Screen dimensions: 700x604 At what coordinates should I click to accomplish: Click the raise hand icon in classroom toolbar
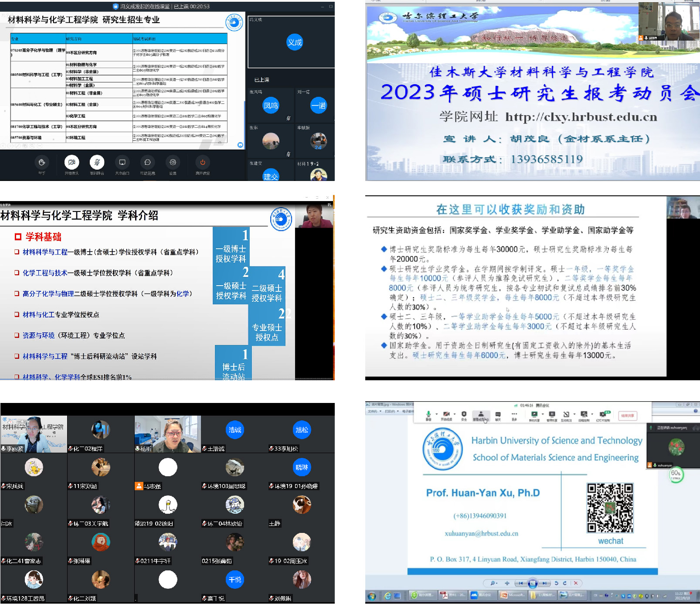pyautogui.click(x=42, y=163)
